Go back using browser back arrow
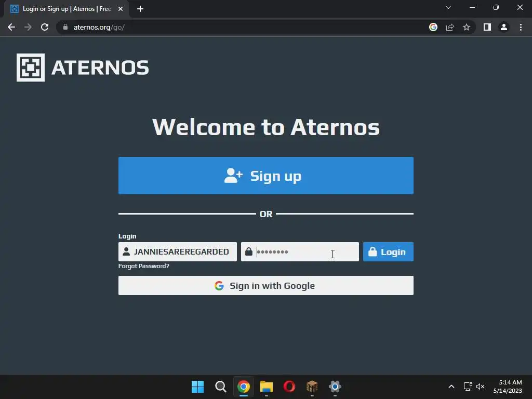 pyautogui.click(x=11, y=27)
